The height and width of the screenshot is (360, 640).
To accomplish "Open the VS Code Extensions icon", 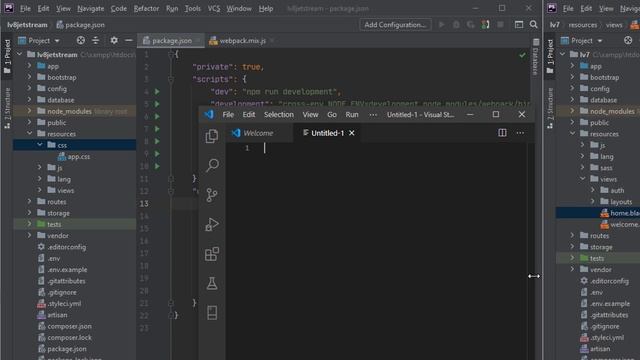I will coord(212,254).
